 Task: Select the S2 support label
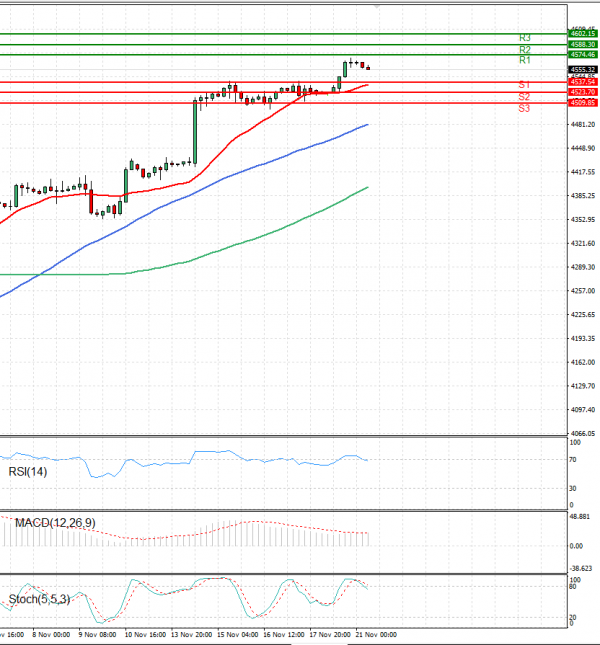[x=524, y=97]
